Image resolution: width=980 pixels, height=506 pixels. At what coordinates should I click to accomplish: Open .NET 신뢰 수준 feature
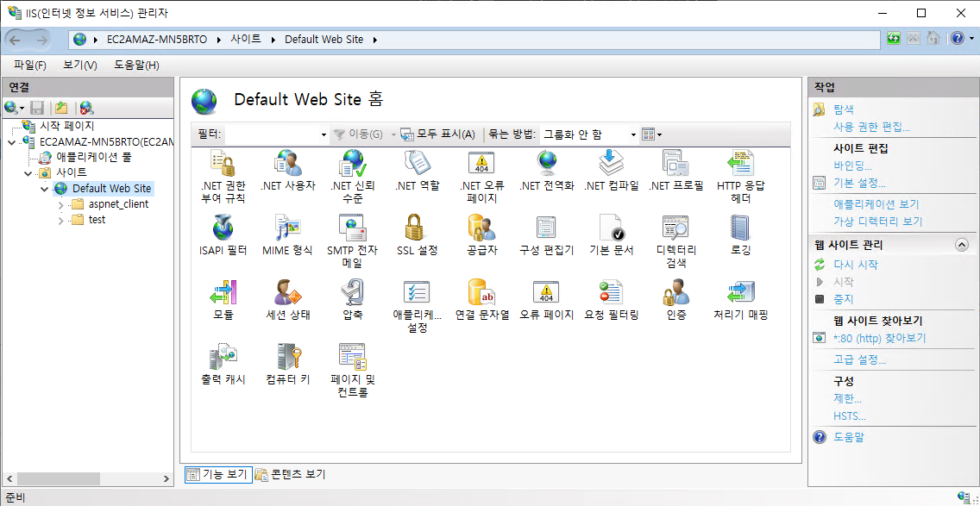353,176
